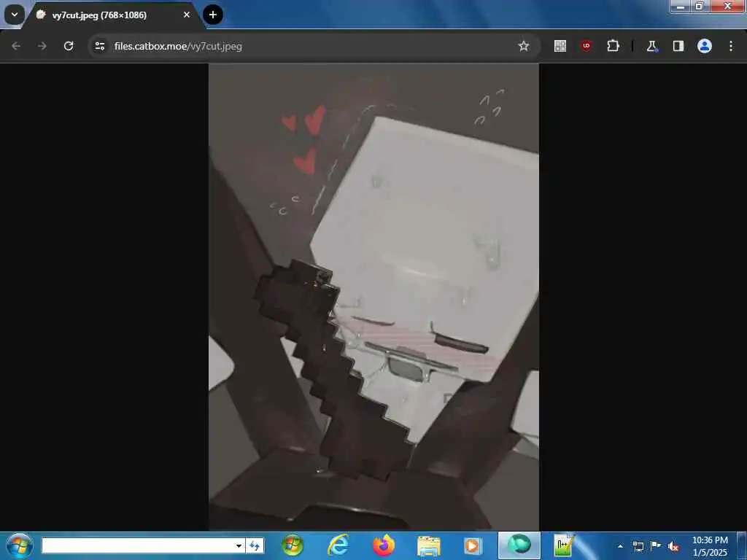This screenshot has height=560, width=747.
Task: Open the Windows Start menu
Action: pos(20,545)
